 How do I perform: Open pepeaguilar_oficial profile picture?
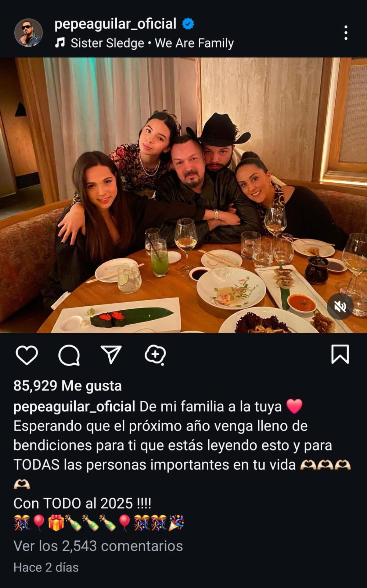click(x=28, y=33)
